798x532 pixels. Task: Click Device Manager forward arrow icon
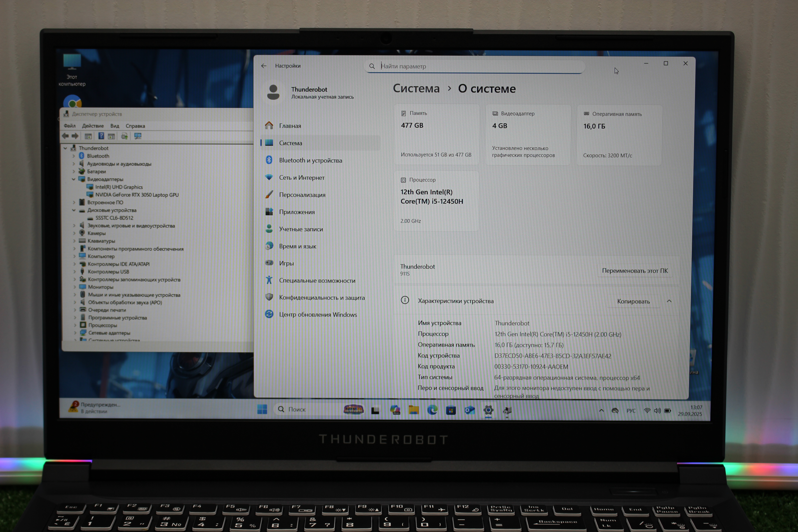coord(75,136)
